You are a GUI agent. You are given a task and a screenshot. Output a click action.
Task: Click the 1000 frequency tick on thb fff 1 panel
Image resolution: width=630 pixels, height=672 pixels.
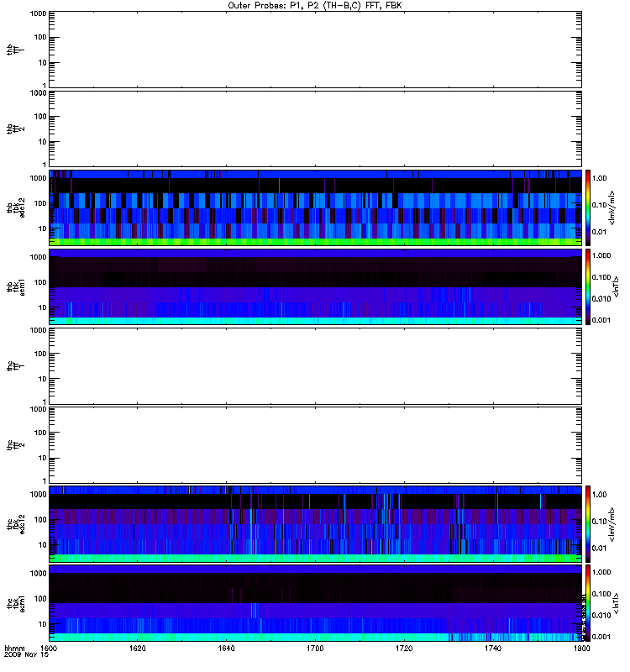[38, 13]
